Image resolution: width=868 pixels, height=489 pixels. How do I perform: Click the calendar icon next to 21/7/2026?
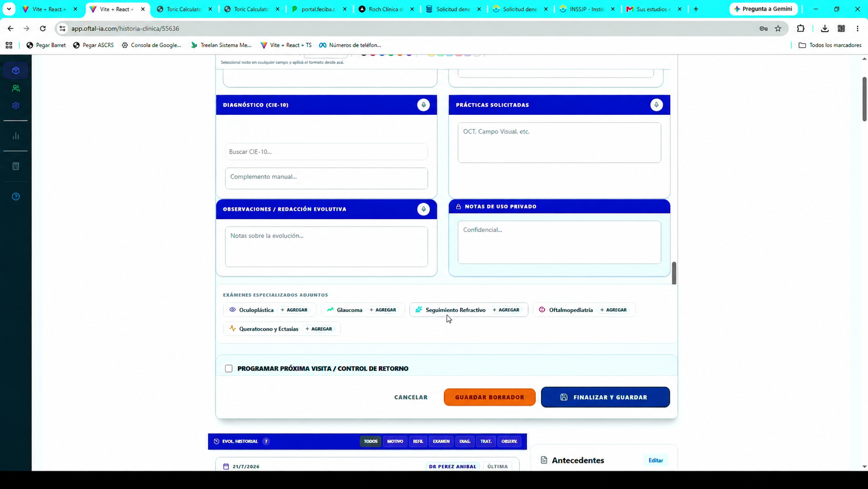coord(226,467)
